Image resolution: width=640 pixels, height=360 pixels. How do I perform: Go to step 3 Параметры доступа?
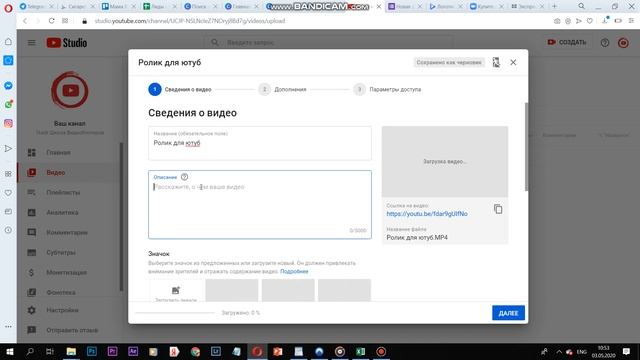tap(387, 89)
